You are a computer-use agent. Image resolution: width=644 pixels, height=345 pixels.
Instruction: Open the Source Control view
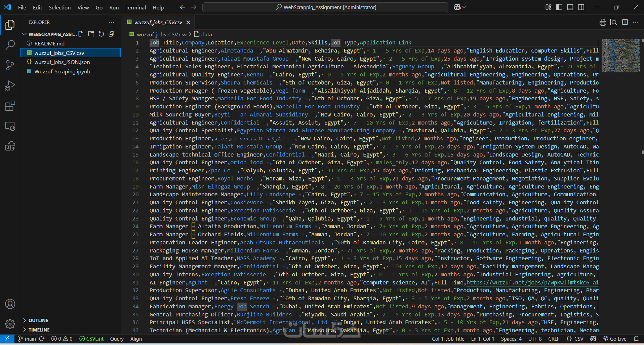tap(10, 65)
